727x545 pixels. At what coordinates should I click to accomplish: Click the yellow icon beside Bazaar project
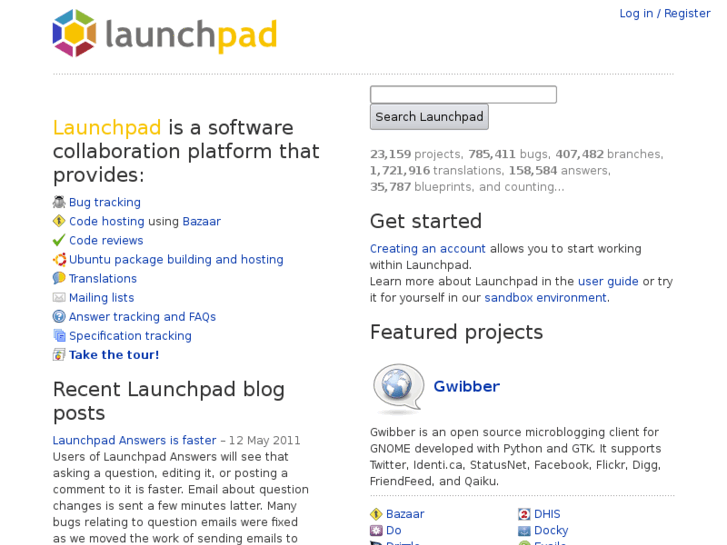coord(376,514)
